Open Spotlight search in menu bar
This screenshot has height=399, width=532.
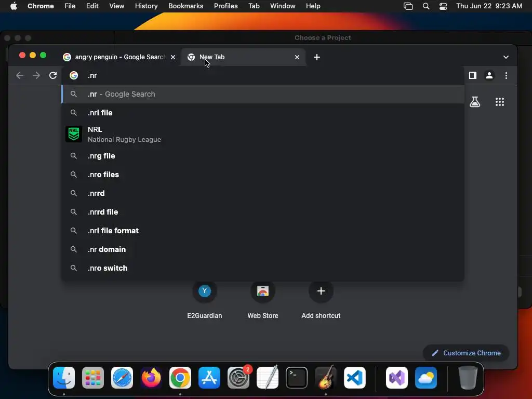[x=426, y=6]
